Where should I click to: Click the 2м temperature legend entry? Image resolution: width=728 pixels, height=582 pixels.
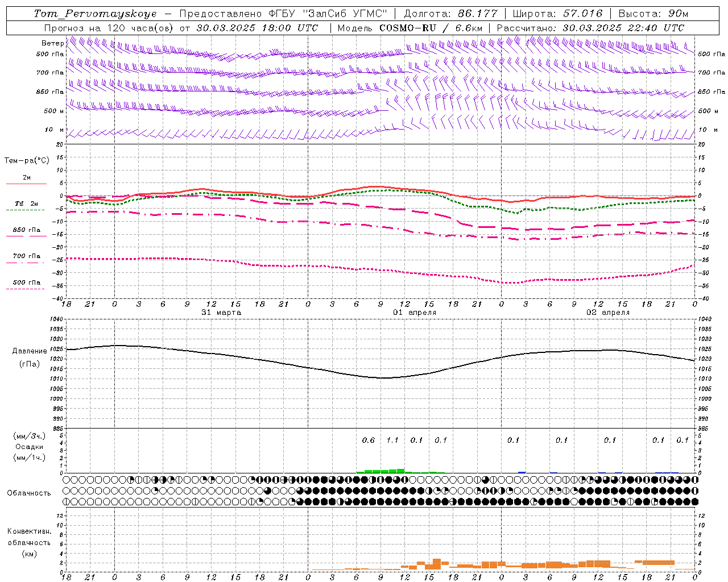click(x=27, y=178)
